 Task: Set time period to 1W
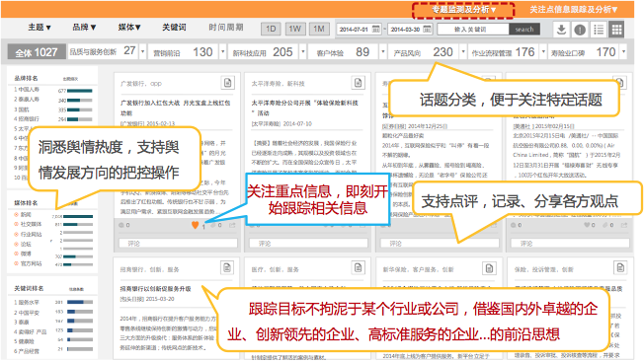click(295, 30)
